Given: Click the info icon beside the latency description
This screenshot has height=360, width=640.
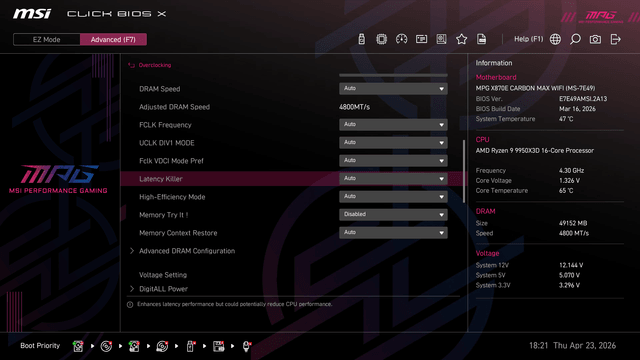Looking at the screenshot, I should (130, 304).
